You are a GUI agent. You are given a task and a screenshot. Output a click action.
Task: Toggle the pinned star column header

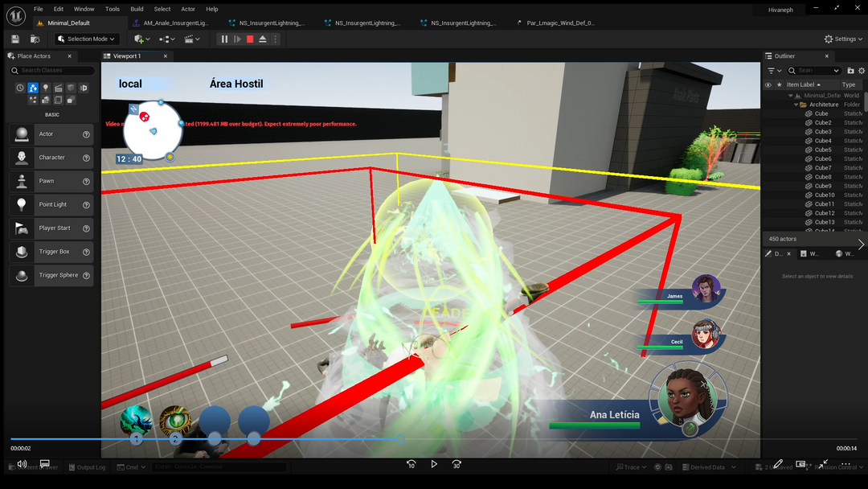pyautogui.click(x=779, y=84)
